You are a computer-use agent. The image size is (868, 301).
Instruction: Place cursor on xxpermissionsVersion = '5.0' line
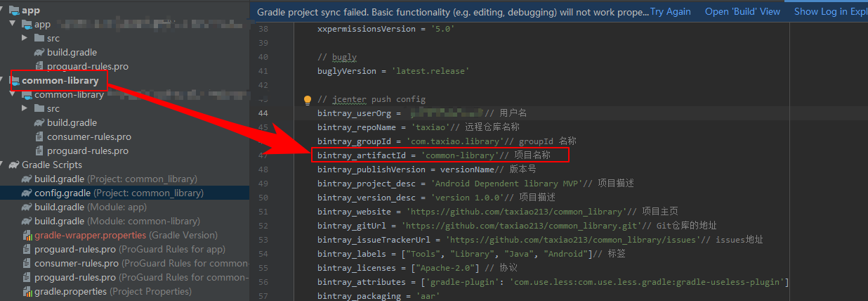386,29
